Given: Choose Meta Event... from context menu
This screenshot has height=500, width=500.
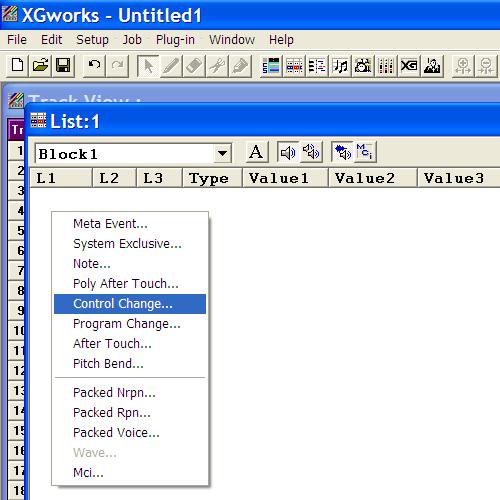Looking at the screenshot, I should coord(130,224).
